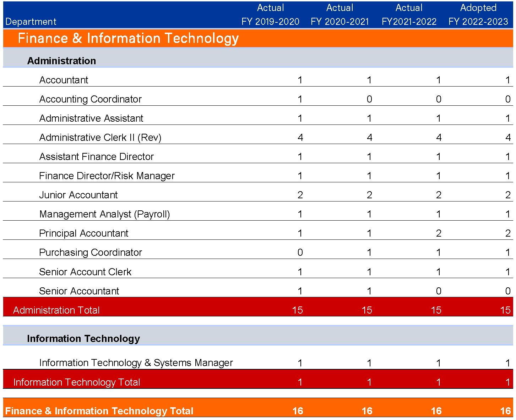516x420 pixels.
Task: Select Finance & Information Technology Total label
Action: 99,411
